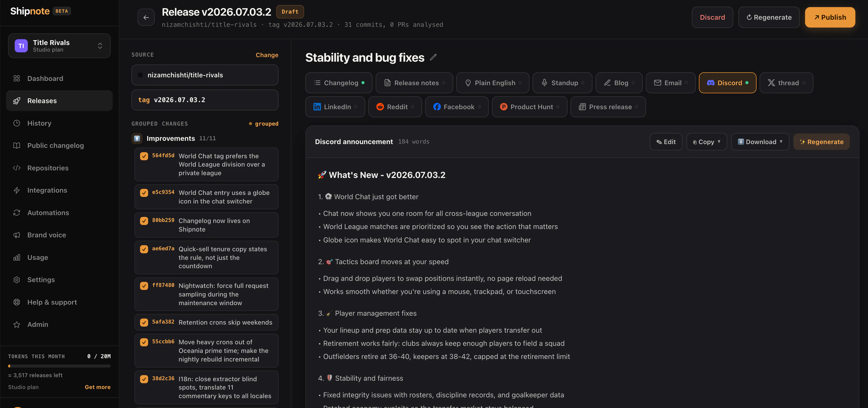Screen dimensions: 868x408
Task: Switch to the Email tab
Action: pyautogui.click(x=671, y=83)
